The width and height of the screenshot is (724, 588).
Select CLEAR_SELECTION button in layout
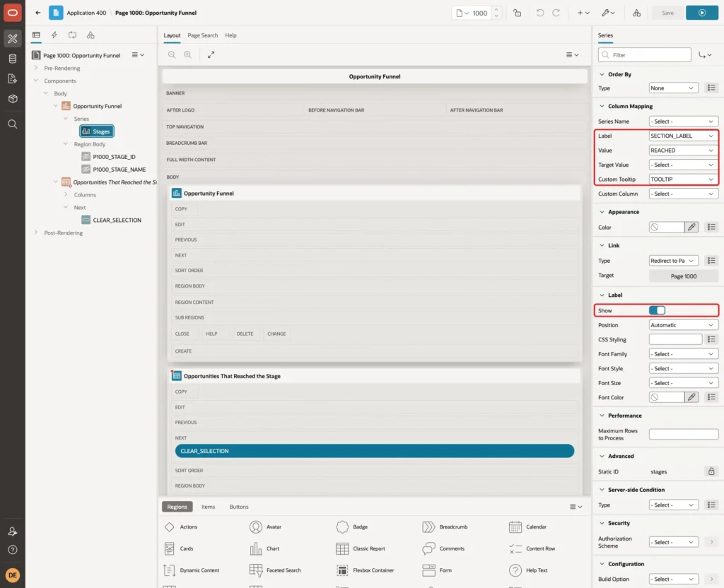coord(374,451)
